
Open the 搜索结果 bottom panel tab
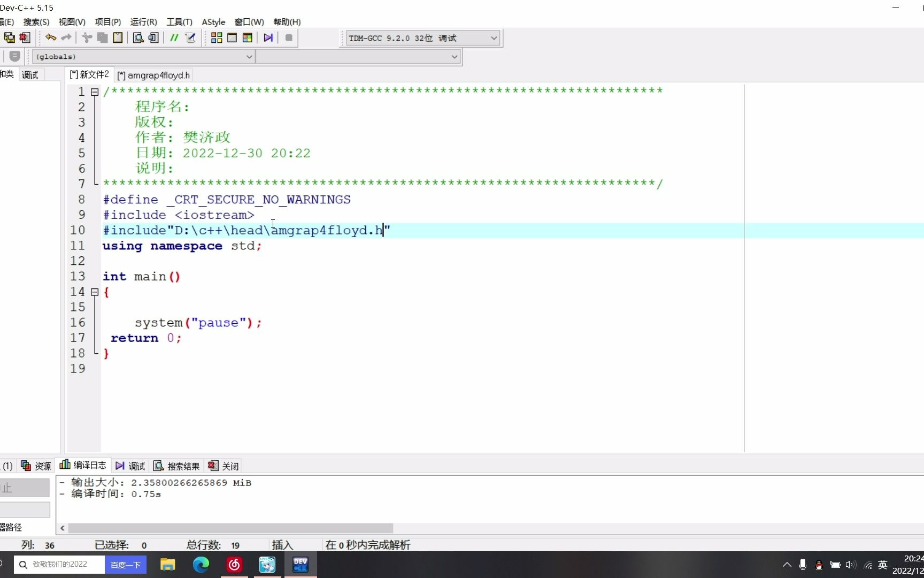coord(176,466)
